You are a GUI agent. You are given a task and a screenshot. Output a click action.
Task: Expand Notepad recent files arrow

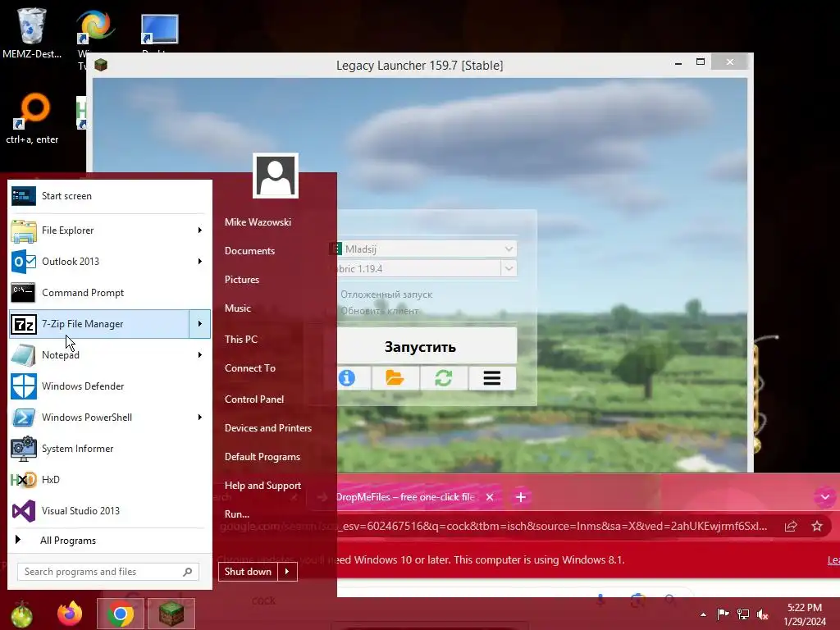click(200, 354)
